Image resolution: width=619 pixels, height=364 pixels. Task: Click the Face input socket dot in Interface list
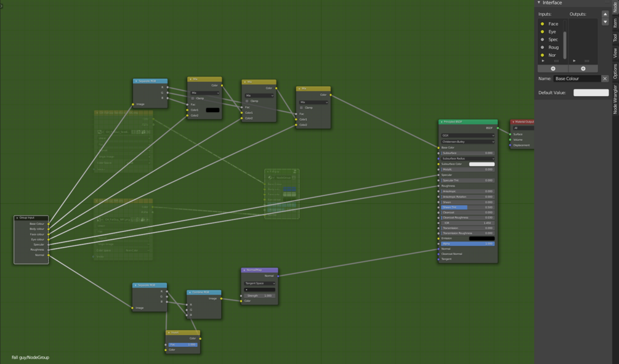542,23
